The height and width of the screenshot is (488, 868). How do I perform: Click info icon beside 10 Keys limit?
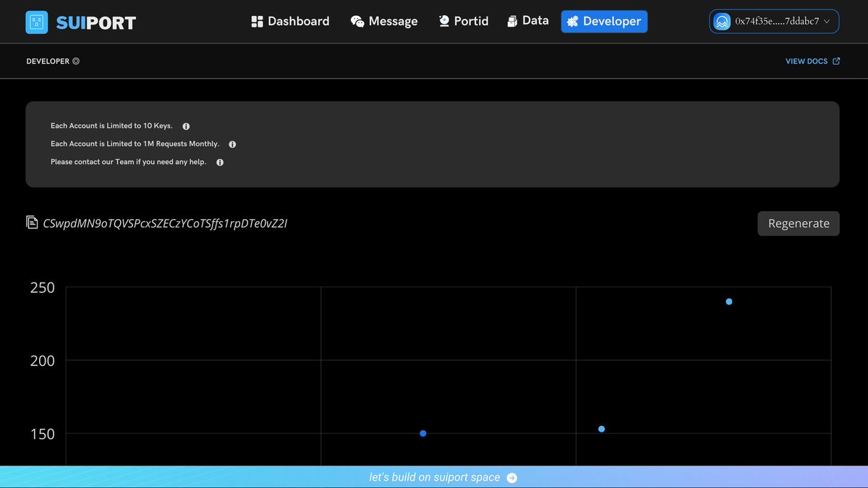click(x=186, y=127)
